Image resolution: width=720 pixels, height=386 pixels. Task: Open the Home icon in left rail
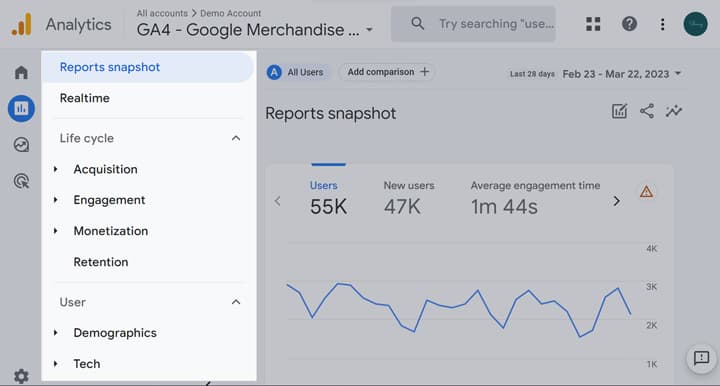tap(21, 72)
